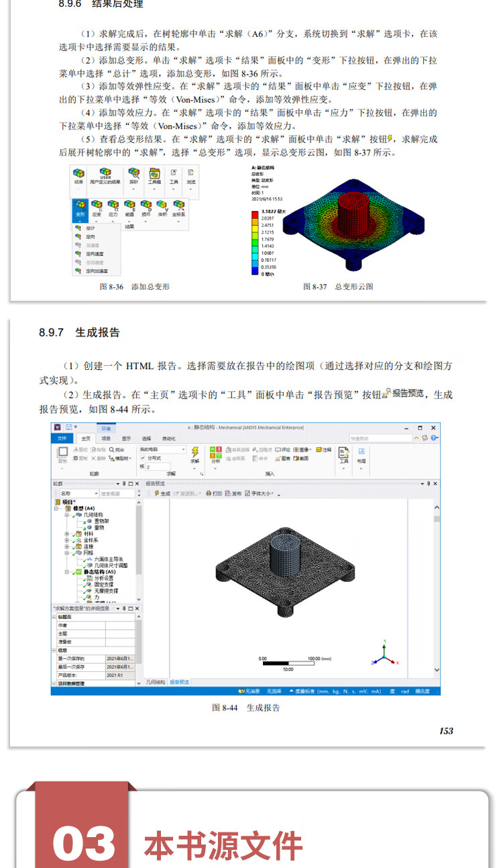Viewport: 503px width, 868px height.
Task: Click the 坐标系 coordinate system result icon
Action: click(178, 210)
